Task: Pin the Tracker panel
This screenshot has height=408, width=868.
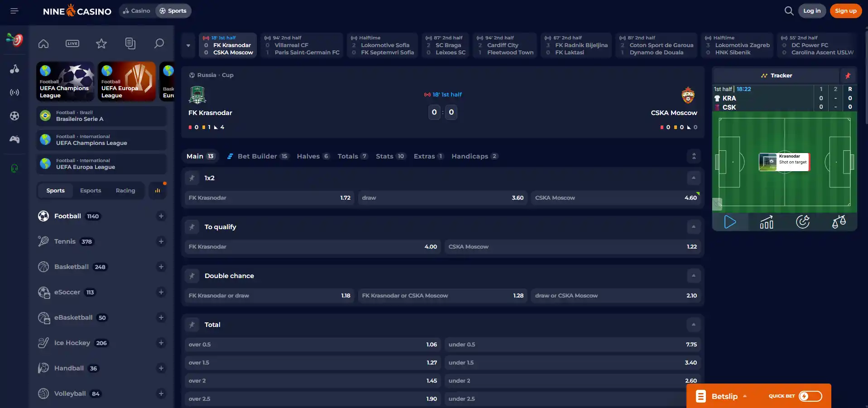Action: coord(848,76)
